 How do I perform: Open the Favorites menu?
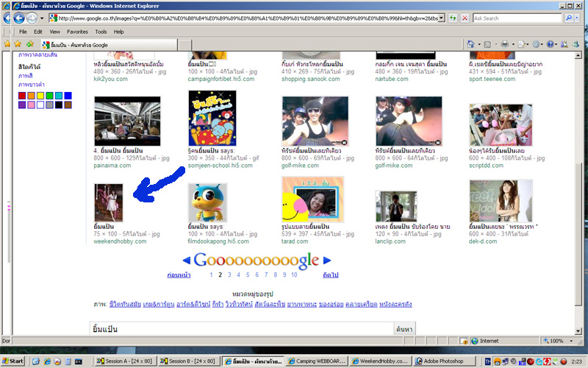point(77,32)
